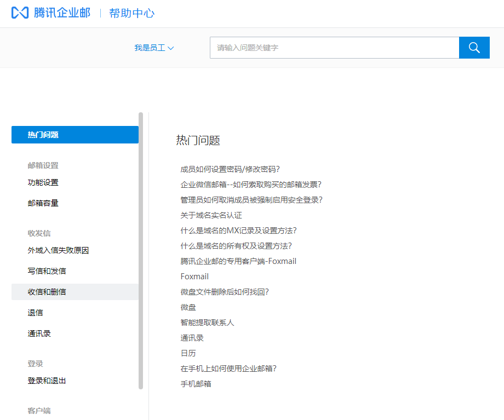The image size is (504, 420).
Task: Open 写信和发信 sidebar item
Action: click(x=47, y=271)
